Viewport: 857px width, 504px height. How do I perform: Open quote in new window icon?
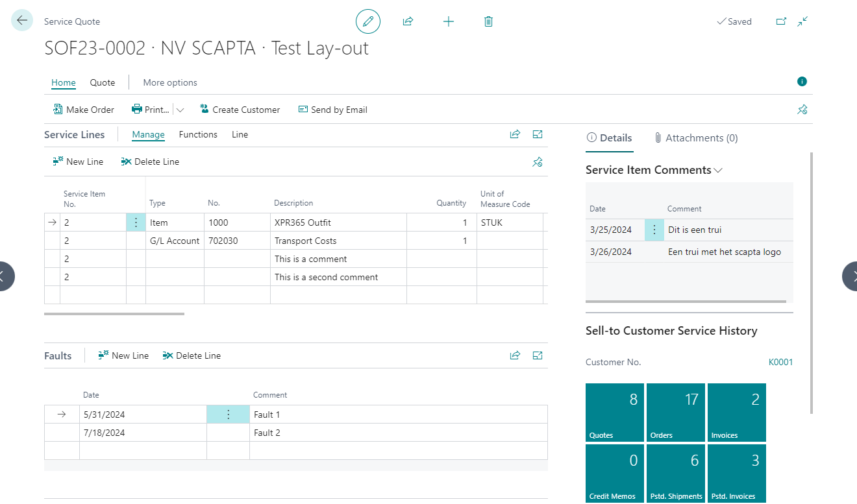tap(781, 21)
